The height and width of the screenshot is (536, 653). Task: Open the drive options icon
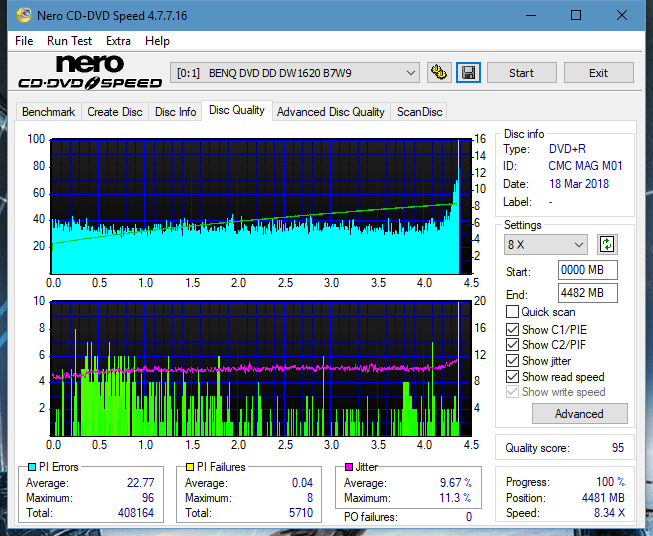(x=439, y=73)
